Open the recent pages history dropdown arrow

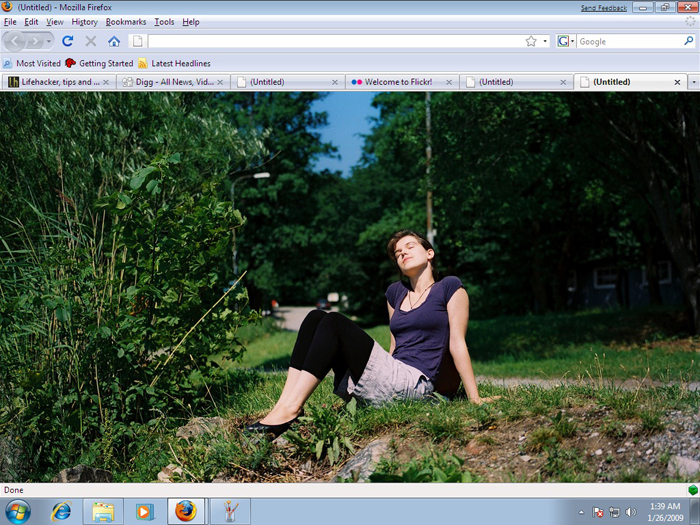[49, 42]
